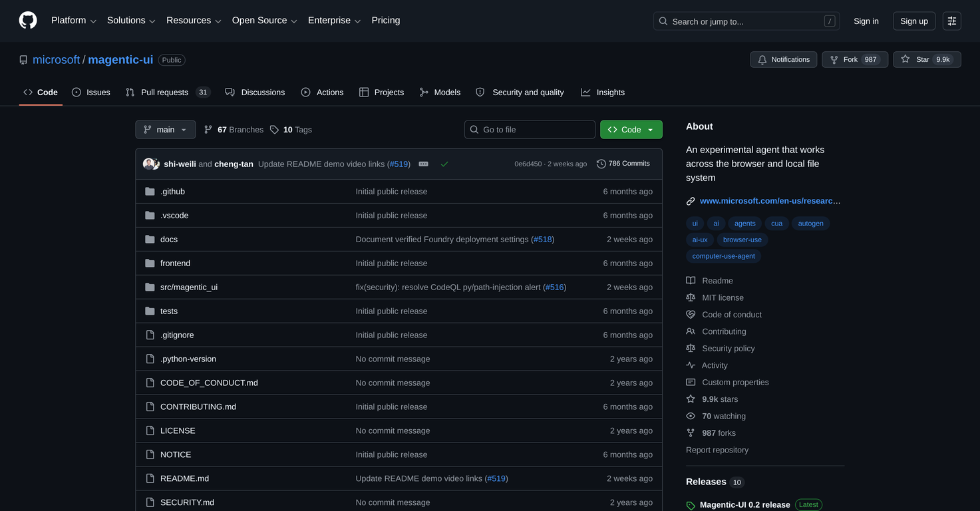Click the scale icon next to MIT license
Image resolution: width=980 pixels, height=511 pixels.
click(x=691, y=298)
